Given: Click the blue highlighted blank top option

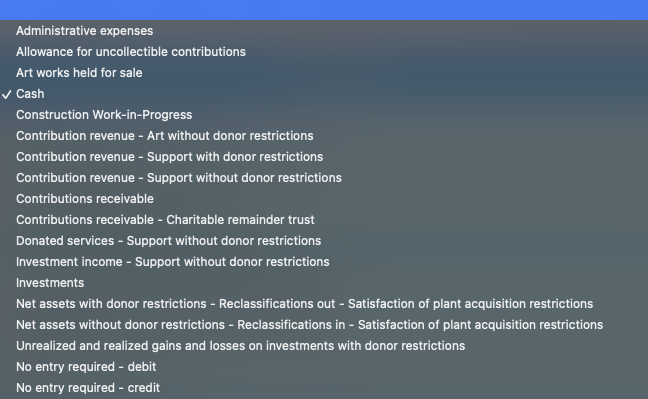Looking at the screenshot, I should tap(324, 10).
